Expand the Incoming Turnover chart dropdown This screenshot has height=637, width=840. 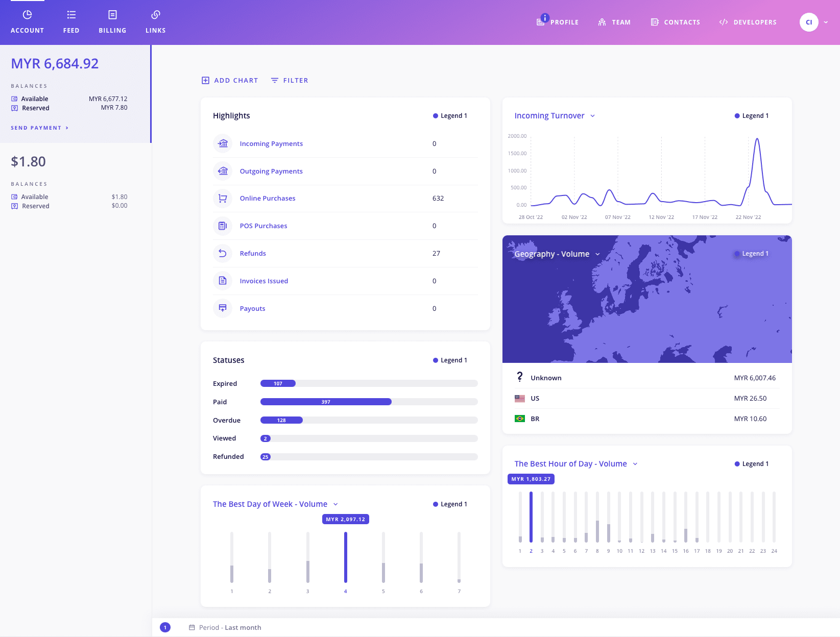coord(592,116)
